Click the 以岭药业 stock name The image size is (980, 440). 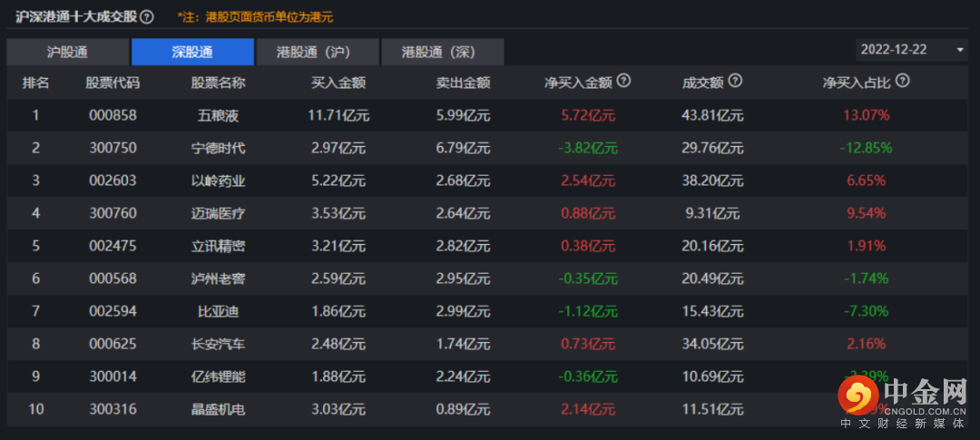click(x=218, y=181)
